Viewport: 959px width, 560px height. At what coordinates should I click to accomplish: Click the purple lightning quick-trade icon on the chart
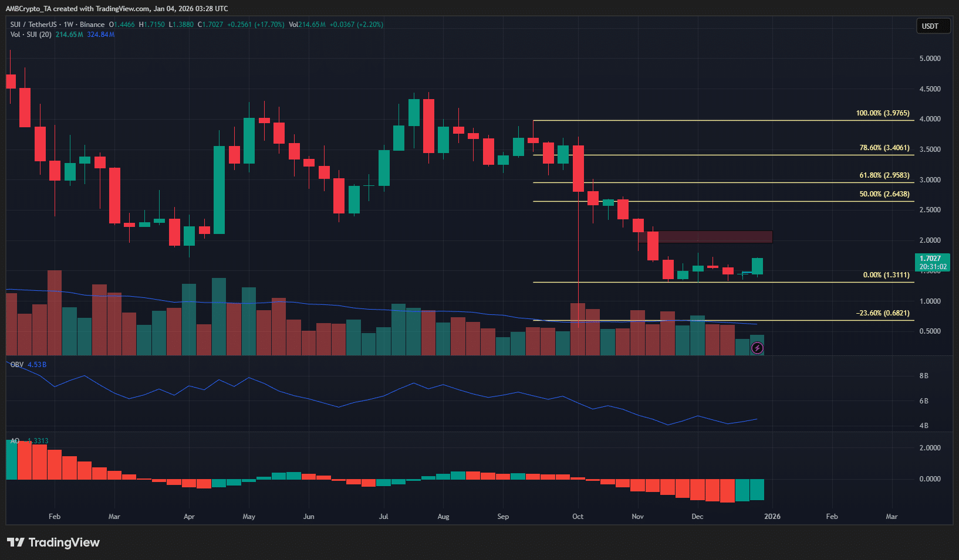tap(757, 348)
